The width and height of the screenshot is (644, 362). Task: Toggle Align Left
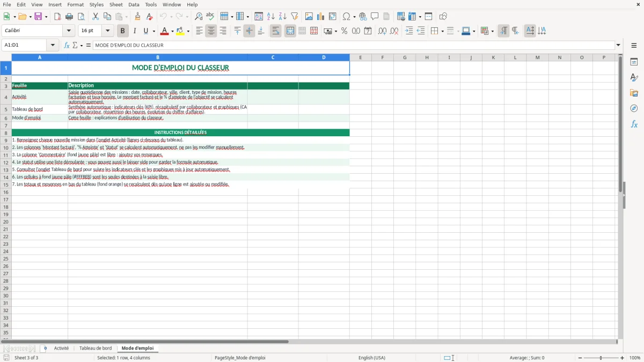199,31
